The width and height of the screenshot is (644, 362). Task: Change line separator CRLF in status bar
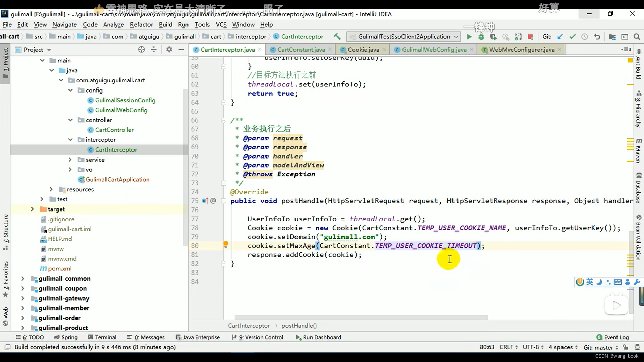point(508,347)
